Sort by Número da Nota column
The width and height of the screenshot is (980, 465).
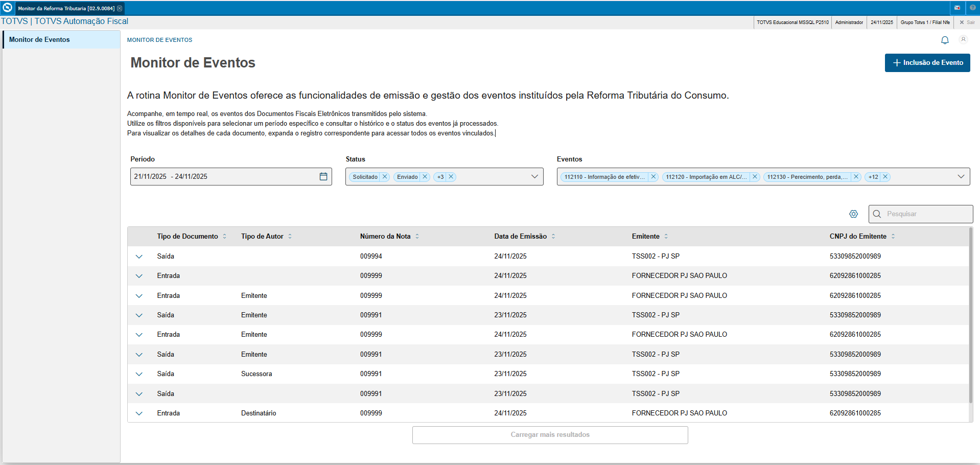point(417,237)
